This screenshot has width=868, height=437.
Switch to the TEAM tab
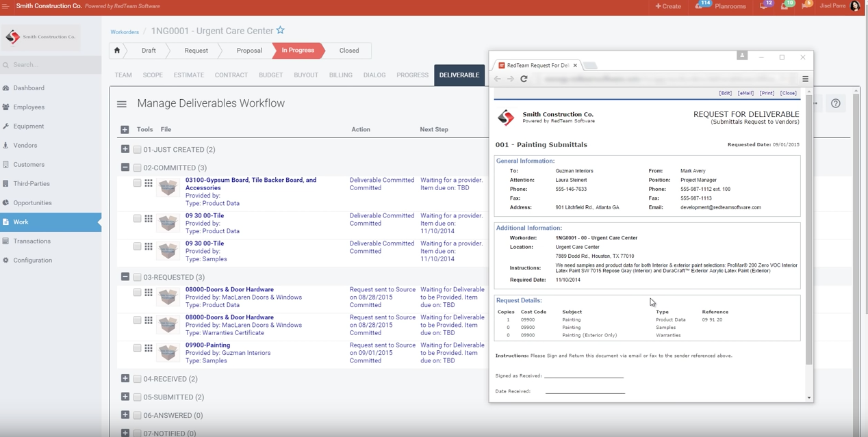[x=123, y=75]
